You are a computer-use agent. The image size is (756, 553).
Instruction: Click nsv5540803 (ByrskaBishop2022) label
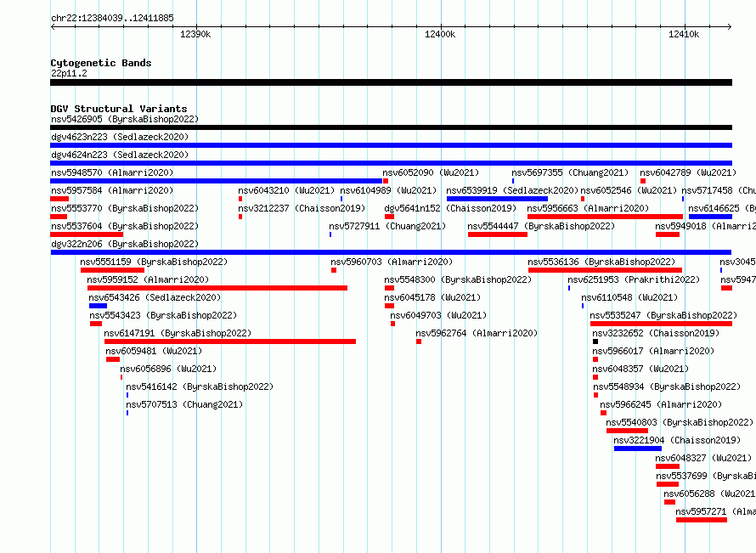tap(680, 422)
